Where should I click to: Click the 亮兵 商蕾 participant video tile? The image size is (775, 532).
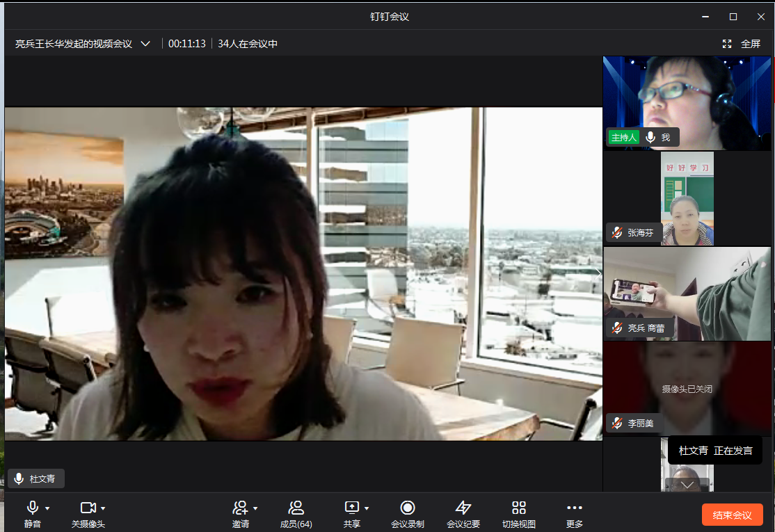coord(687,293)
